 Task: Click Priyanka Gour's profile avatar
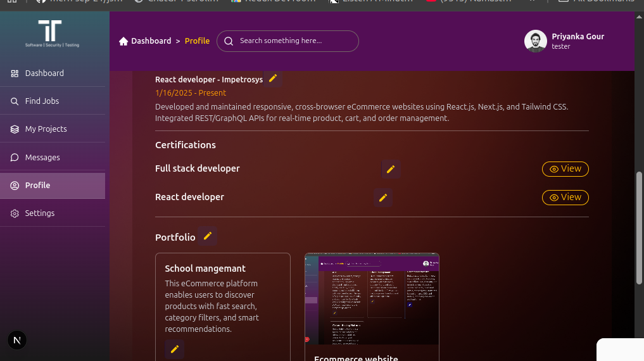coord(535,41)
